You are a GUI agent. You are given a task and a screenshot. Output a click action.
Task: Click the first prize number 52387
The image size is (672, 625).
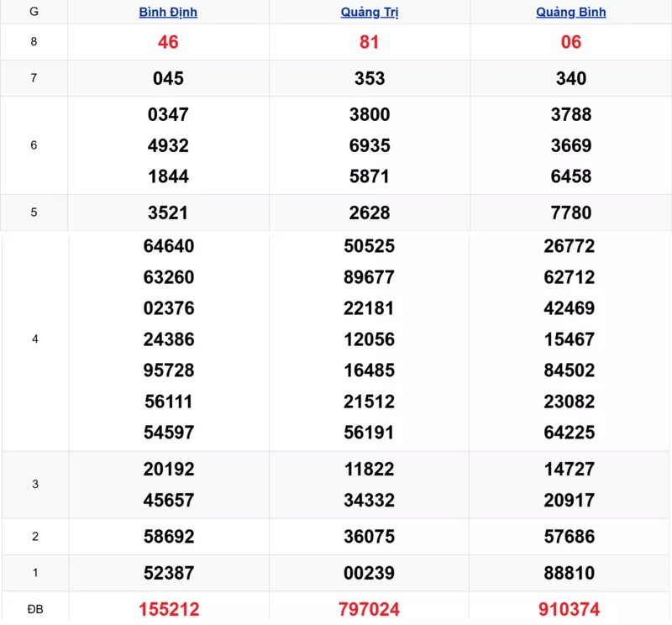(x=168, y=573)
